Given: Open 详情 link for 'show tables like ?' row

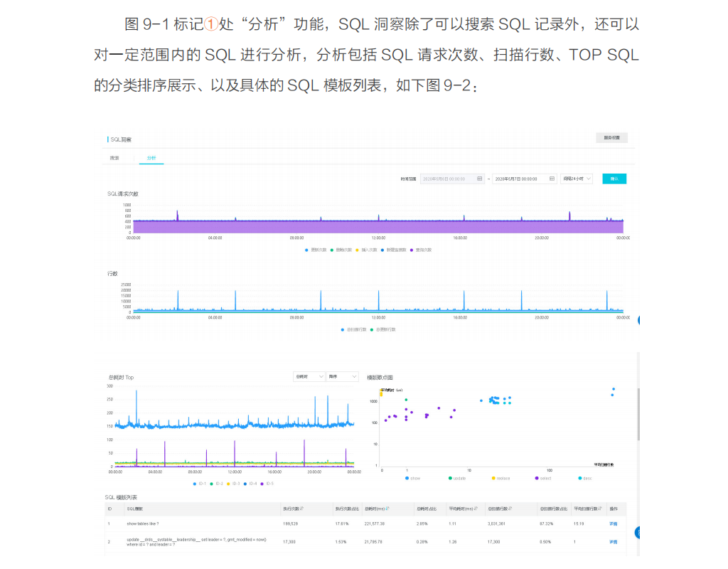Looking at the screenshot, I should tap(614, 523).
